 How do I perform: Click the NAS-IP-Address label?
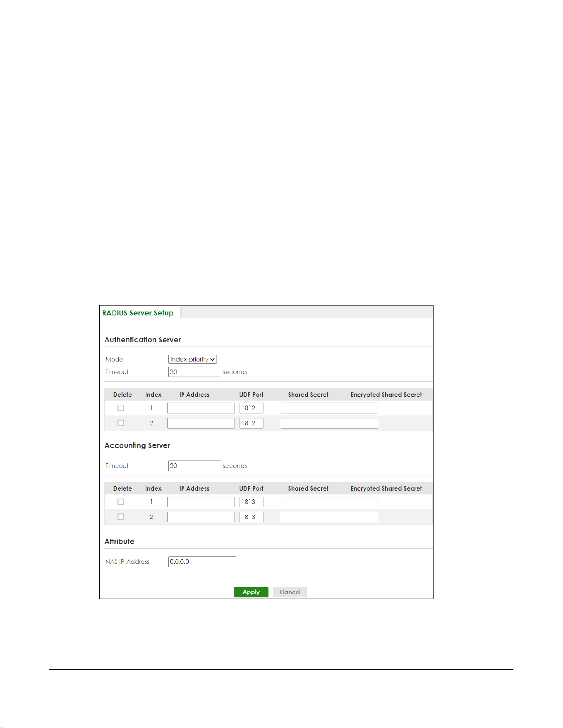point(127,562)
